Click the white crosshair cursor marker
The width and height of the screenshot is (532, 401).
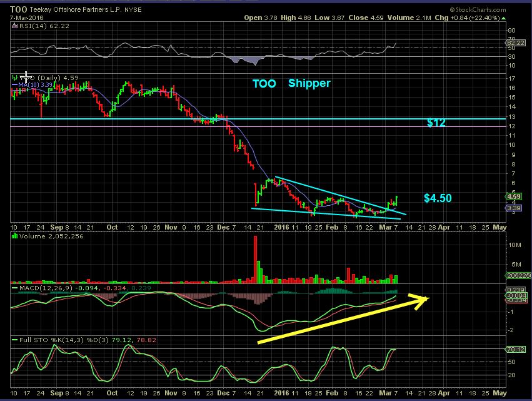[25, 76]
